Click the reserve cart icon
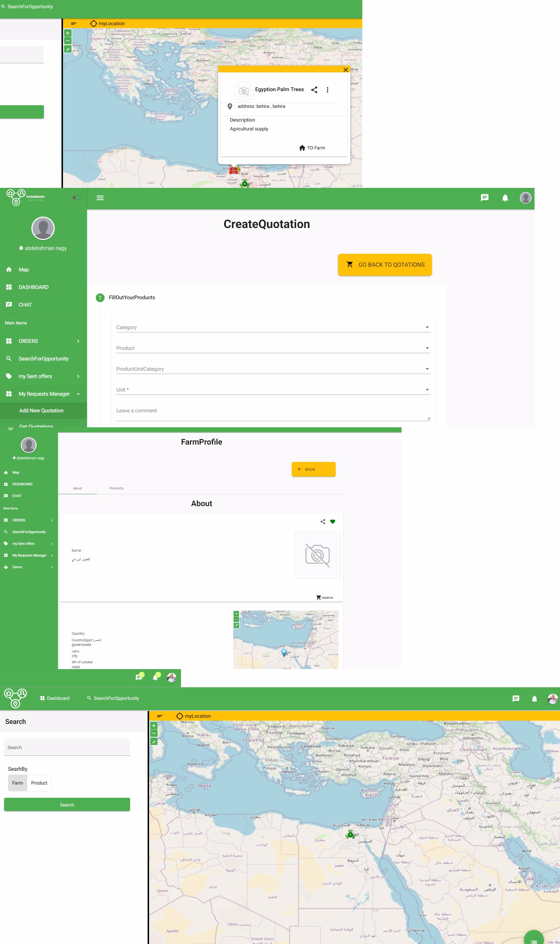Screen dimensions: 560x944 319,597
